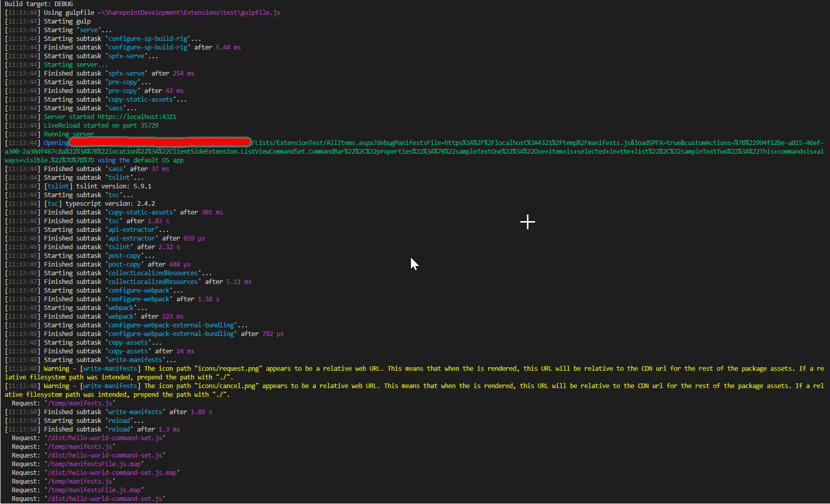This screenshot has height=504, width=830.
Task: Select the 'webpack' subtask label
Action: pyautogui.click(x=121, y=307)
